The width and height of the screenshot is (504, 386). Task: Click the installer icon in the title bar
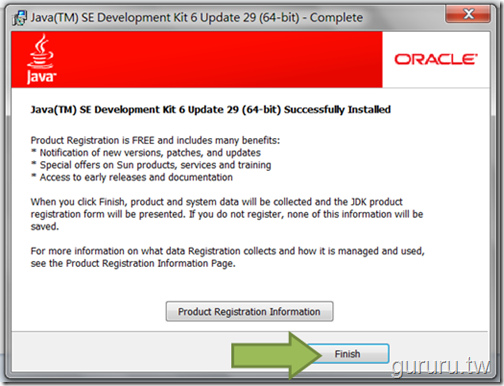click(x=19, y=18)
